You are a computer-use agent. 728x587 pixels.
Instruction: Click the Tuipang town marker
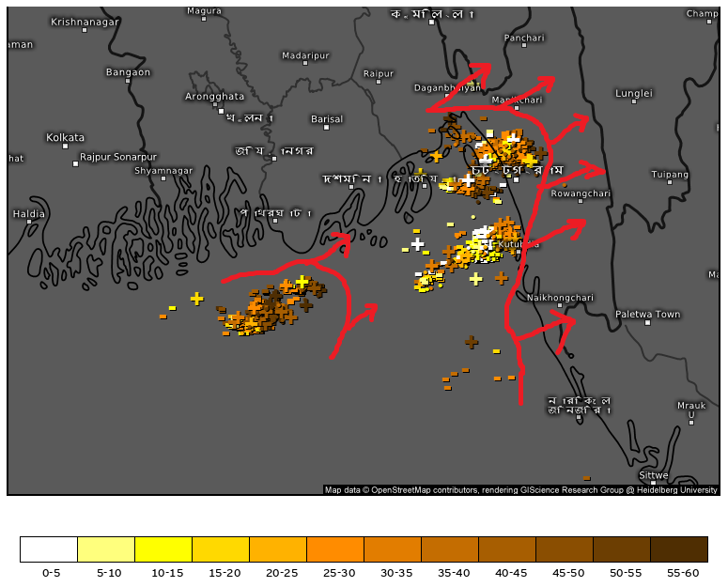click(670, 184)
